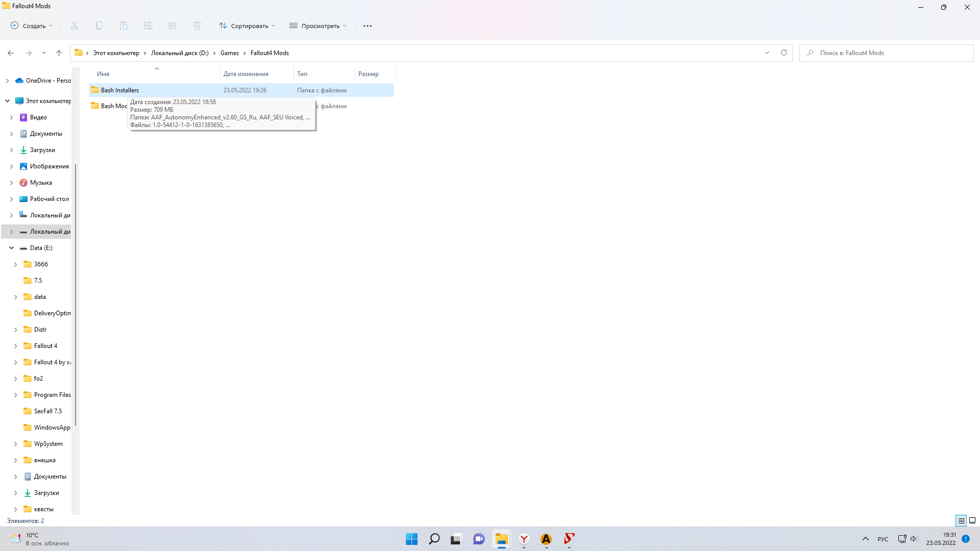Sort by Дата изменения column header
980x551 pixels.
point(246,74)
